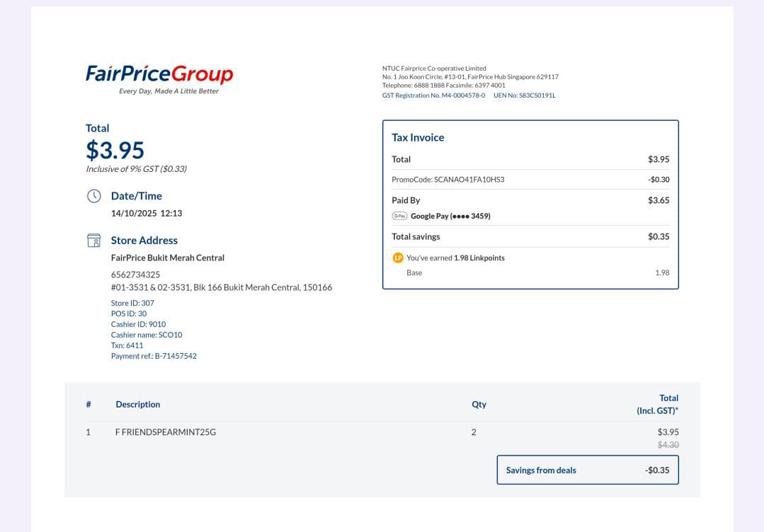Click the Qty column header
The height and width of the screenshot is (532, 764).
[479, 405]
